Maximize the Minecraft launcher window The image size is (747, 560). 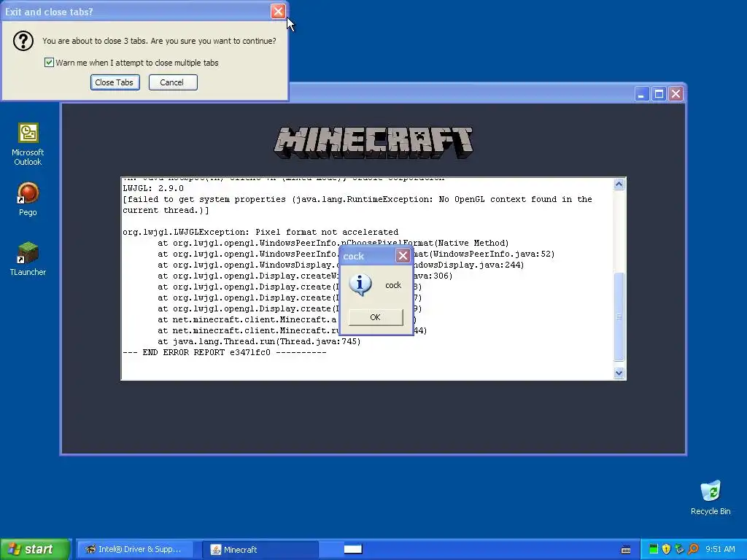(659, 94)
